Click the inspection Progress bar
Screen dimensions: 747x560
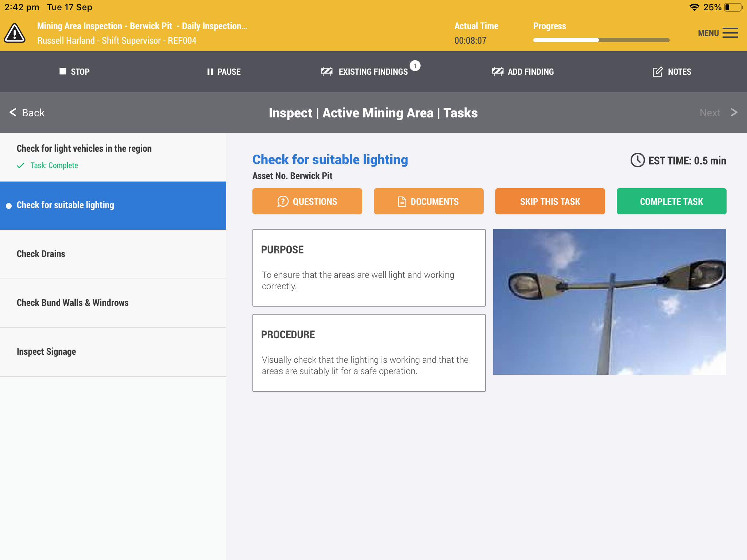(x=601, y=40)
